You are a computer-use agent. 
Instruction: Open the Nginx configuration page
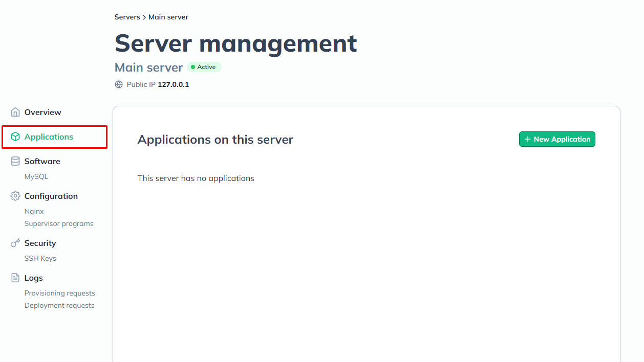tap(34, 211)
